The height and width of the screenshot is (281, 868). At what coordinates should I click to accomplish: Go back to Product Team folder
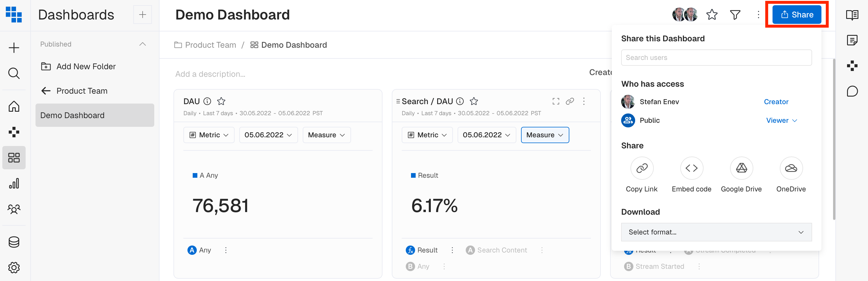pyautogui.click(x=74, y=91)
